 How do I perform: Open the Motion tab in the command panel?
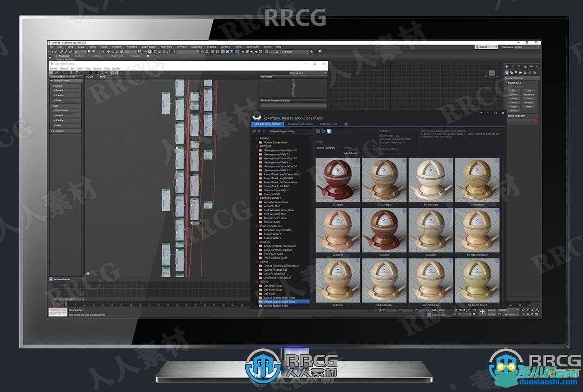(525, 67)
